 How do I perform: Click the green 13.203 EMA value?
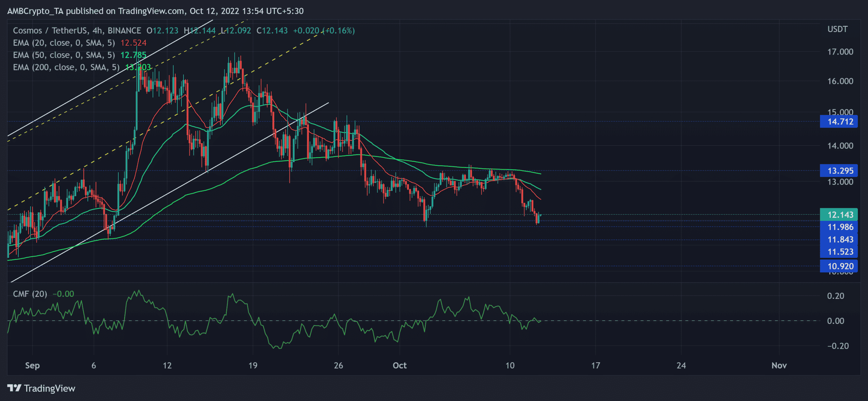[139, 68]
